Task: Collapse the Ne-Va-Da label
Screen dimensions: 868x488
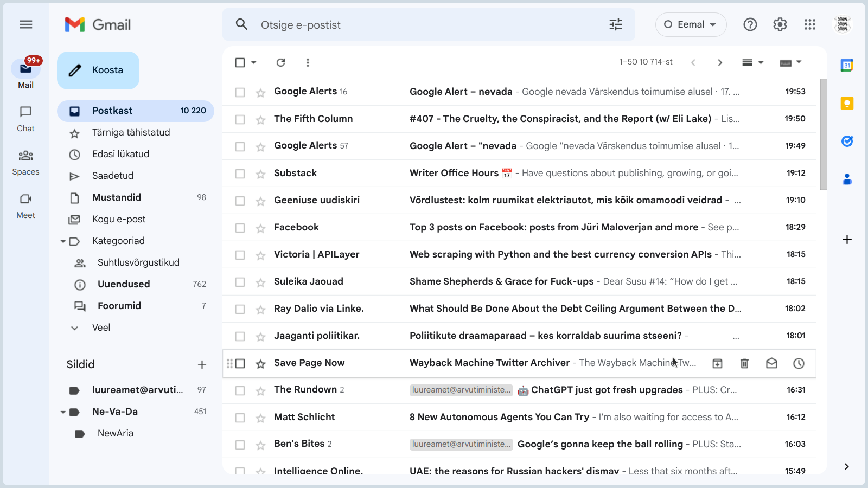Action: pos(63,412)
